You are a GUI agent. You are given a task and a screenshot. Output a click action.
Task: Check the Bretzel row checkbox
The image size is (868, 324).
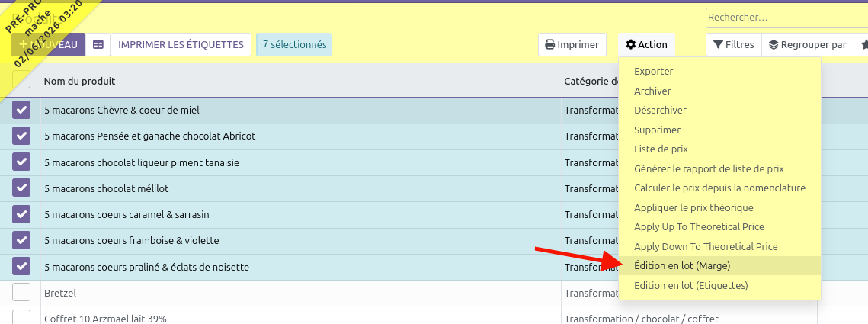(x=21, y=293)
